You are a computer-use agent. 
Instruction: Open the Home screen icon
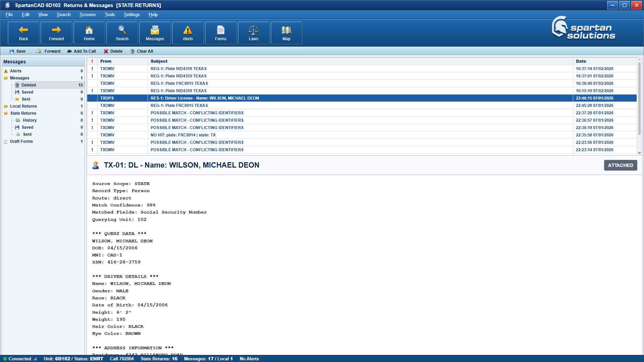[x=89, y=33]
